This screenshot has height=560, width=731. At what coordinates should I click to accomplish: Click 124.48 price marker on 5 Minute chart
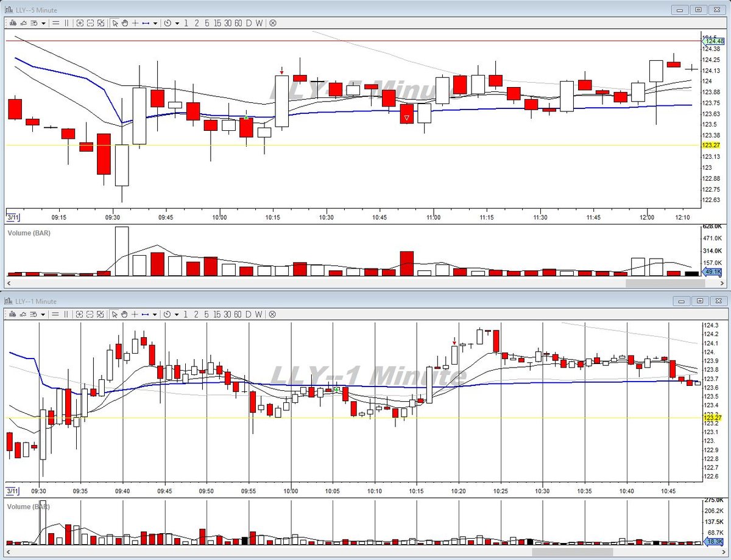point(713,41)
